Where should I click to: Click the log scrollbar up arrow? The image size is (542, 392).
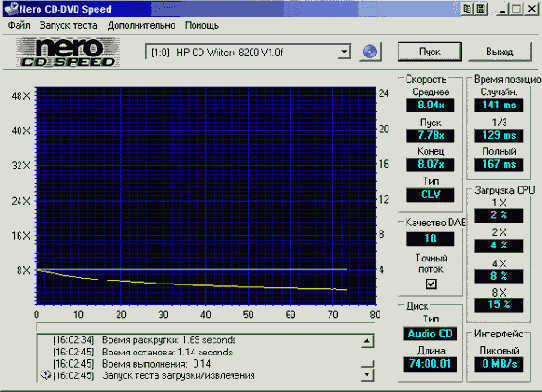click(x=367, y=342)
